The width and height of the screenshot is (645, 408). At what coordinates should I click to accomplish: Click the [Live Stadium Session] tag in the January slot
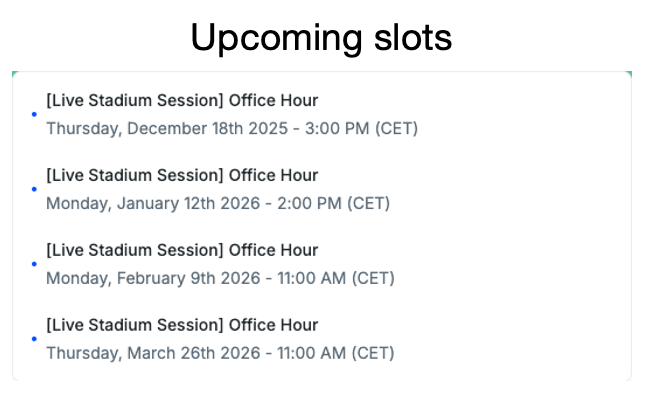click(135, 175)
